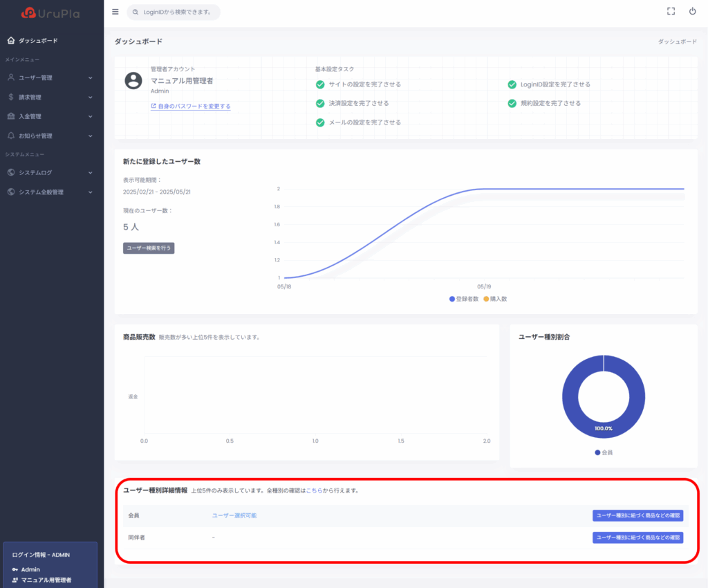708x588 pixels.
Task: Click green check for 決済設定を完了させる
Action: (320, 104)
